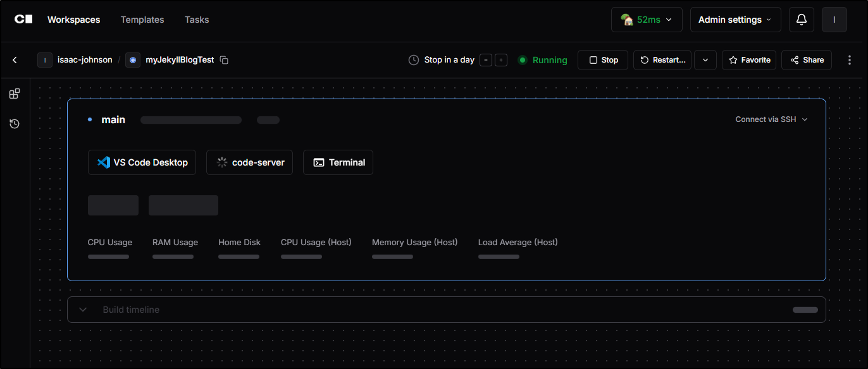Click the user avatar in top right
The image size is (868, 369).
(834, 20)
